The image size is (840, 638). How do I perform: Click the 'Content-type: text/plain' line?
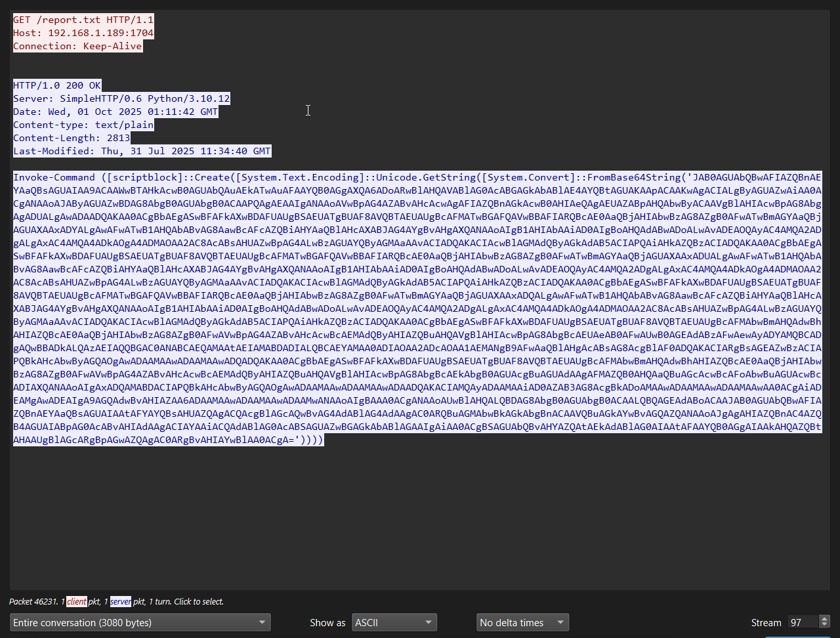[x=83, y=125]
